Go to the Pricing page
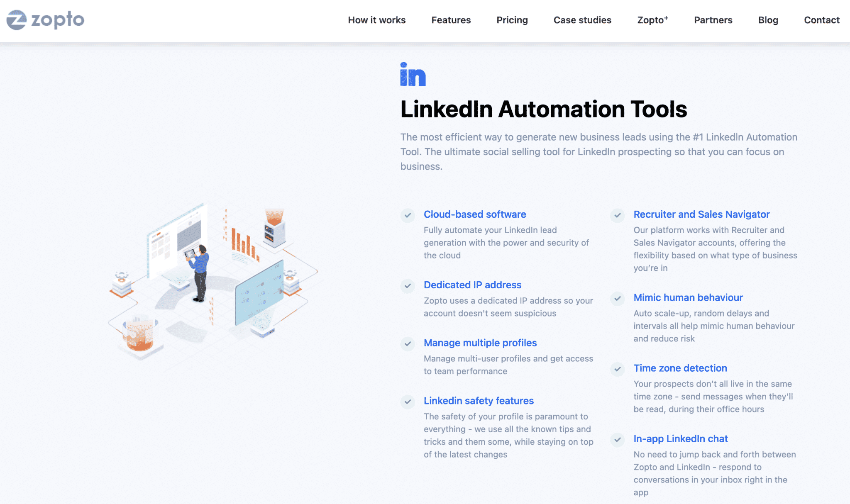 pos(512,20)
